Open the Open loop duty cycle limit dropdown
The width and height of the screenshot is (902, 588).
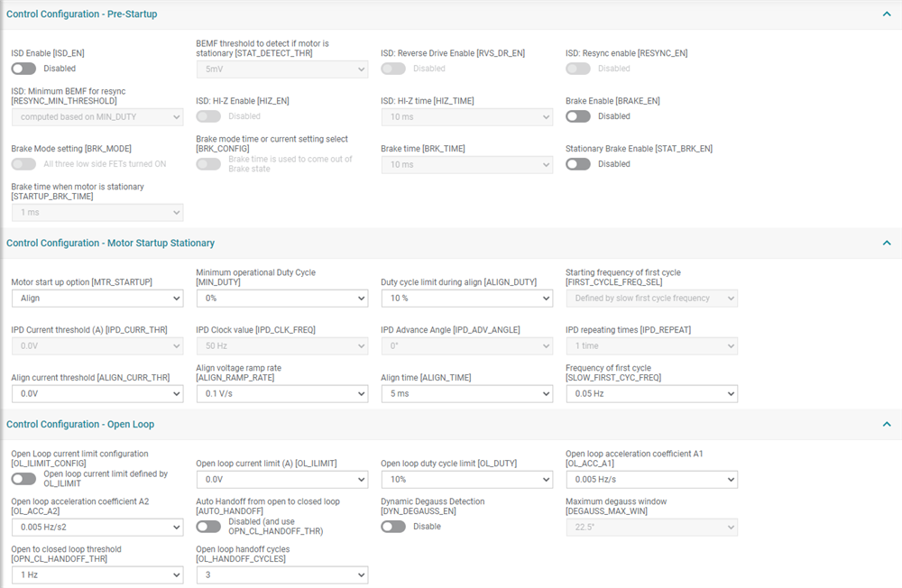(466, 480)
